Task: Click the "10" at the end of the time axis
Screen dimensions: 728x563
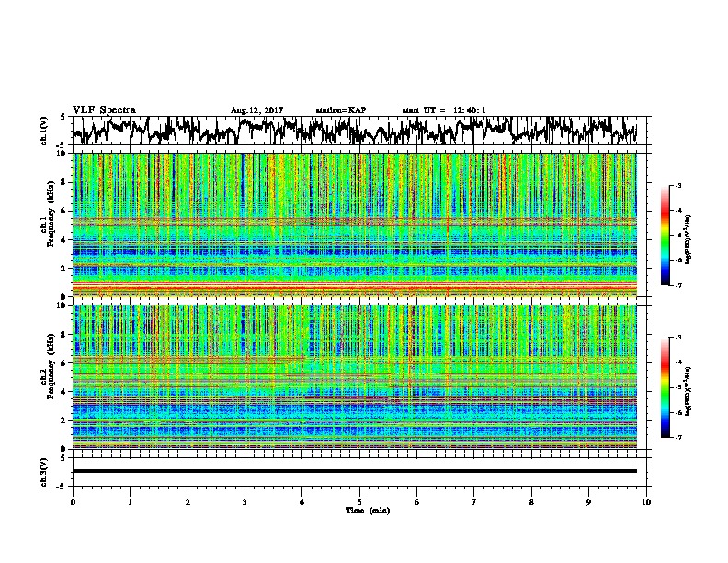Action: tap(646, 502)
